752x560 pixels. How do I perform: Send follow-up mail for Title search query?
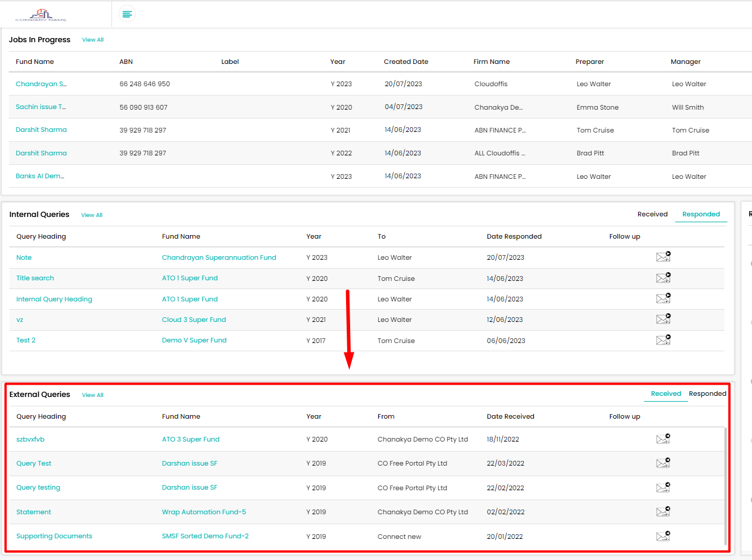(x=663, y=278)
